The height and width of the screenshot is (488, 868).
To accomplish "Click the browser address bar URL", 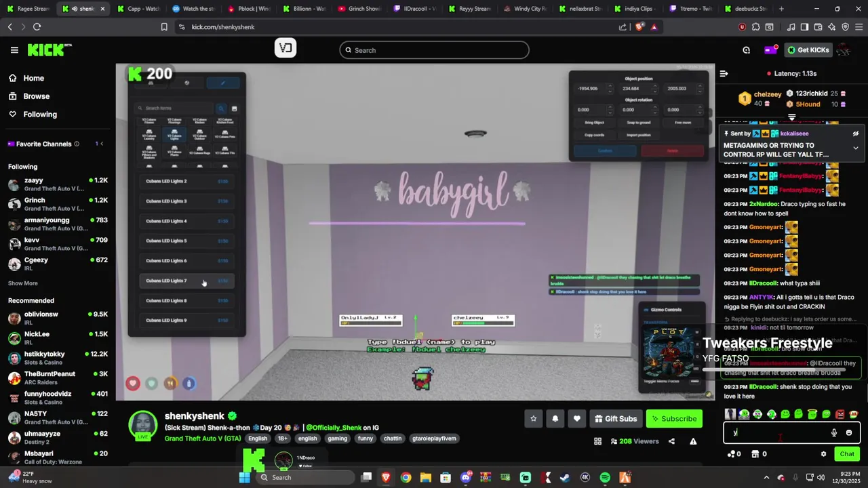I will (x=223, y=26).
